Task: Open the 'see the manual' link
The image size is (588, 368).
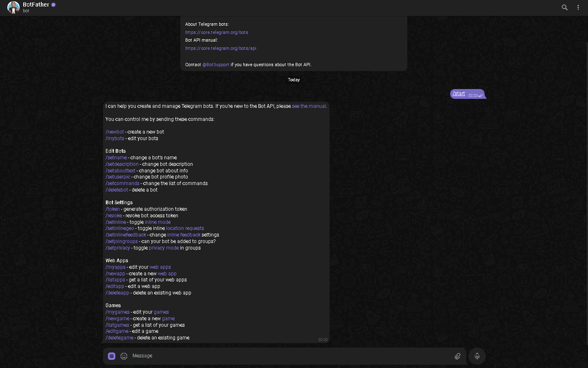Action: coord(309,106)
